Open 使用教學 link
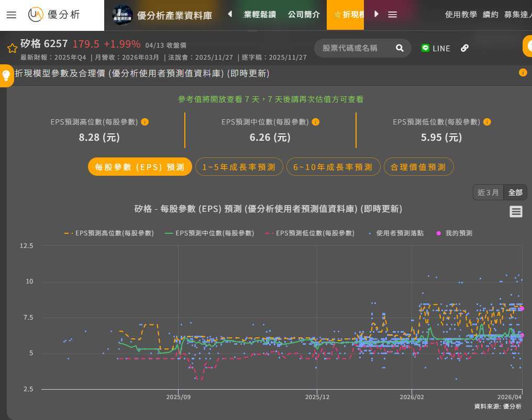 pyautogui.click(x=461, y=15)
